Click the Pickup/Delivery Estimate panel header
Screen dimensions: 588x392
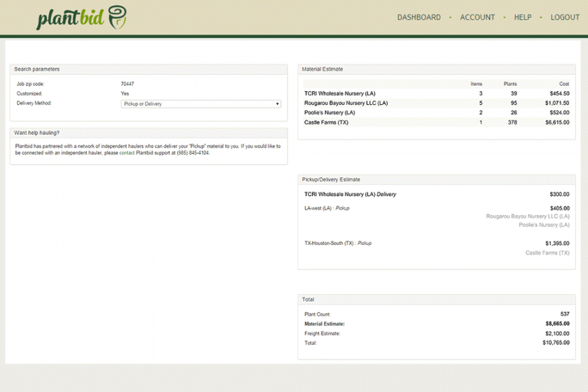pyautogui.click(x=331, y=179)
